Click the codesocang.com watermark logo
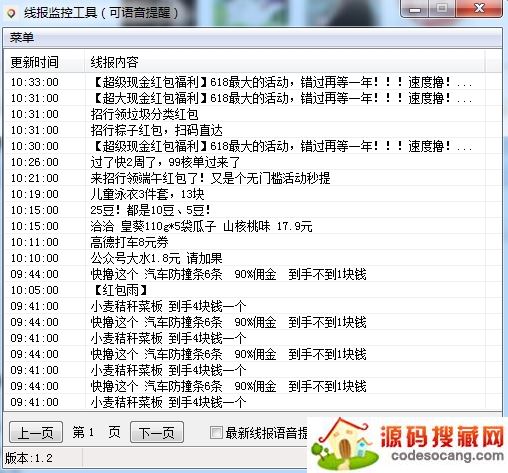508x473 pixels. point(407,444)
